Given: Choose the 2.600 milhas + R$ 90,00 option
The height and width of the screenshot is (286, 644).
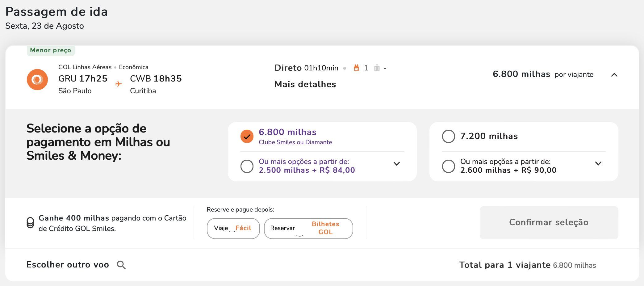Looking at the screenshot, I should click(x=449, y=166).
